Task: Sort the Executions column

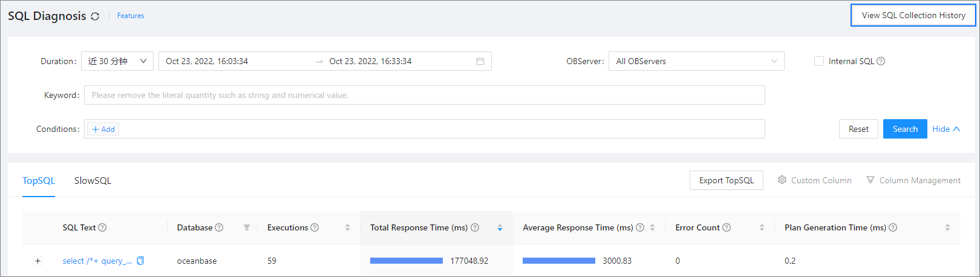Action: [x=347, y=227]
